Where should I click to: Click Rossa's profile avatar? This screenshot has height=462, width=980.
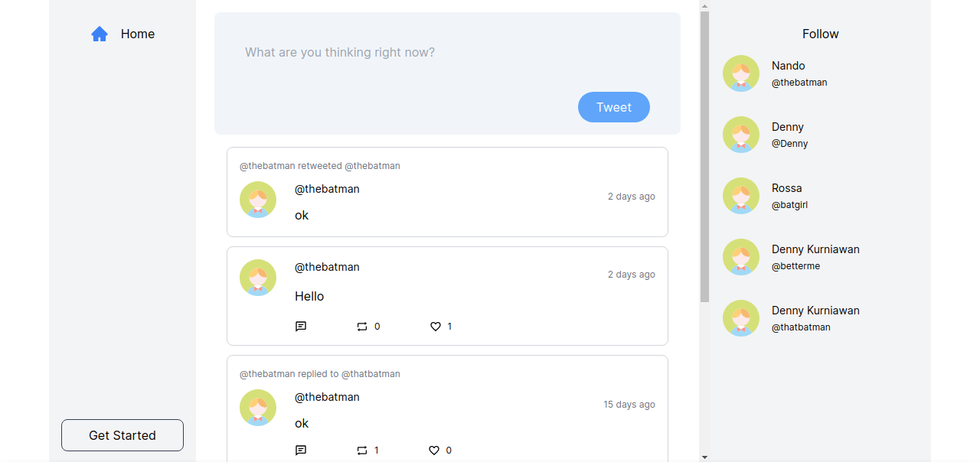tap(741, 196)
